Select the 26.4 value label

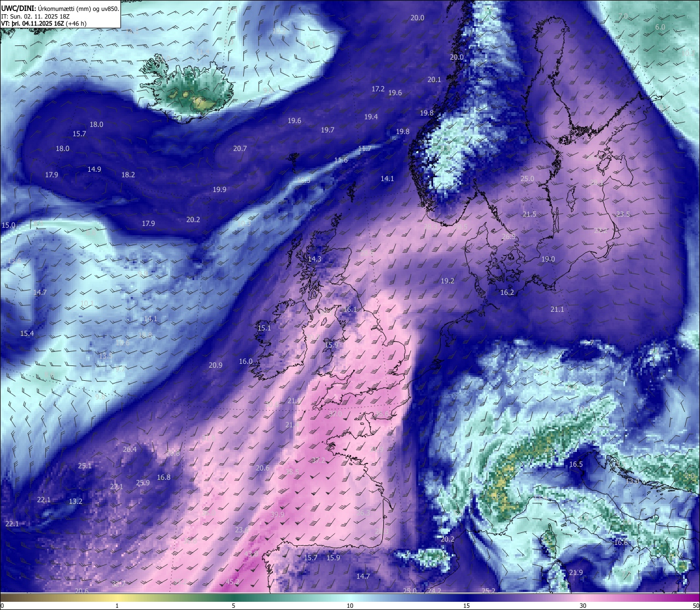point(130,449)
